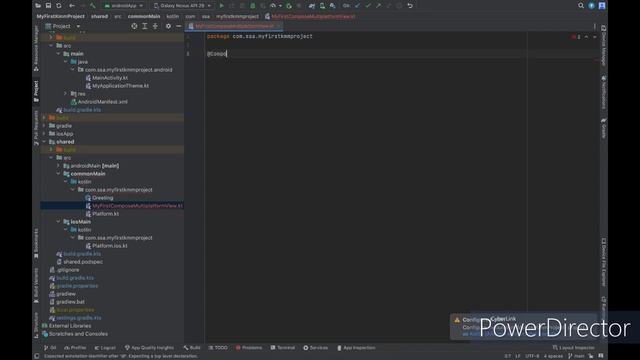Click MyFirstKmmProject breadcrumb
Screen dimensions: 640x360
pos(60,16)
